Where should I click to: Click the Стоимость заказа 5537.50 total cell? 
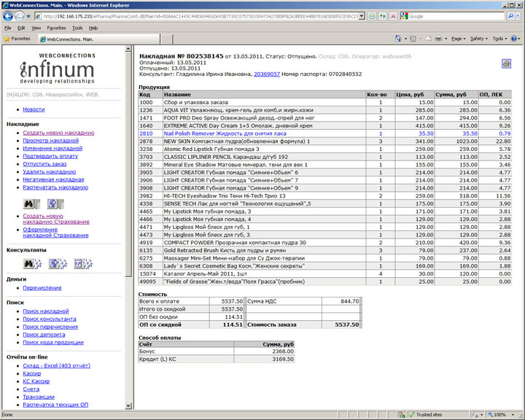click(341, 324)
